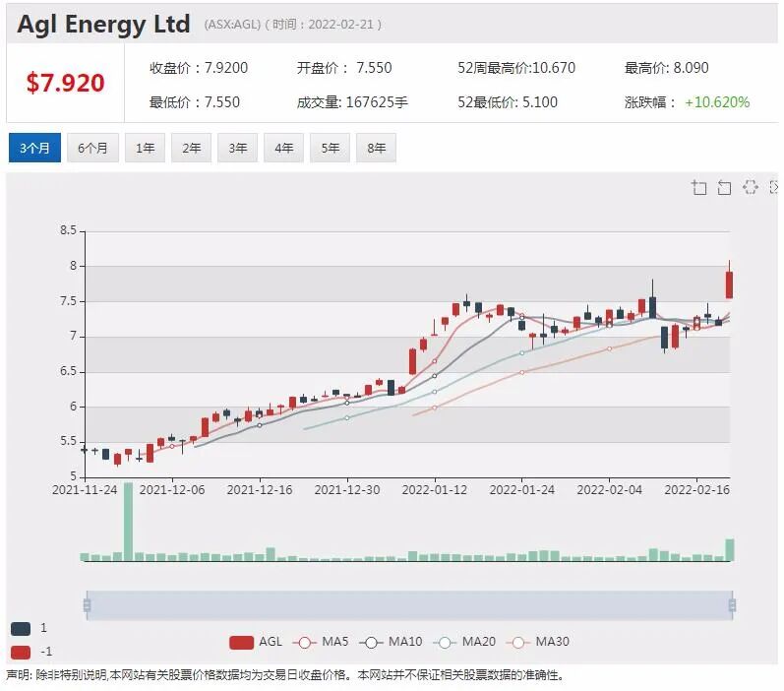Click the 8.5 y-axis label
This screenshot has height=691, width=784.
click(69, 230)
